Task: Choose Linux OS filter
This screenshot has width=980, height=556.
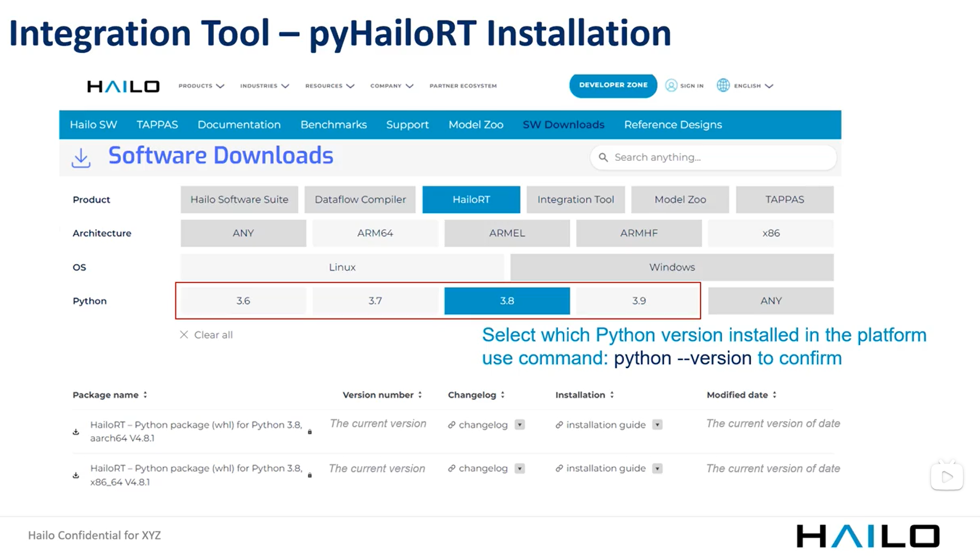Action: click(342, 267)
